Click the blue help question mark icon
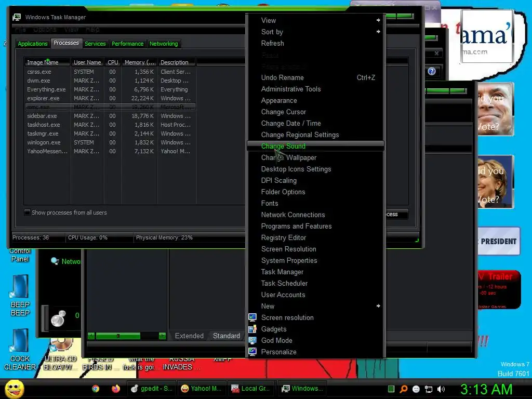The width and height of the screenshot is (532, 399). (x=432, y=71)
